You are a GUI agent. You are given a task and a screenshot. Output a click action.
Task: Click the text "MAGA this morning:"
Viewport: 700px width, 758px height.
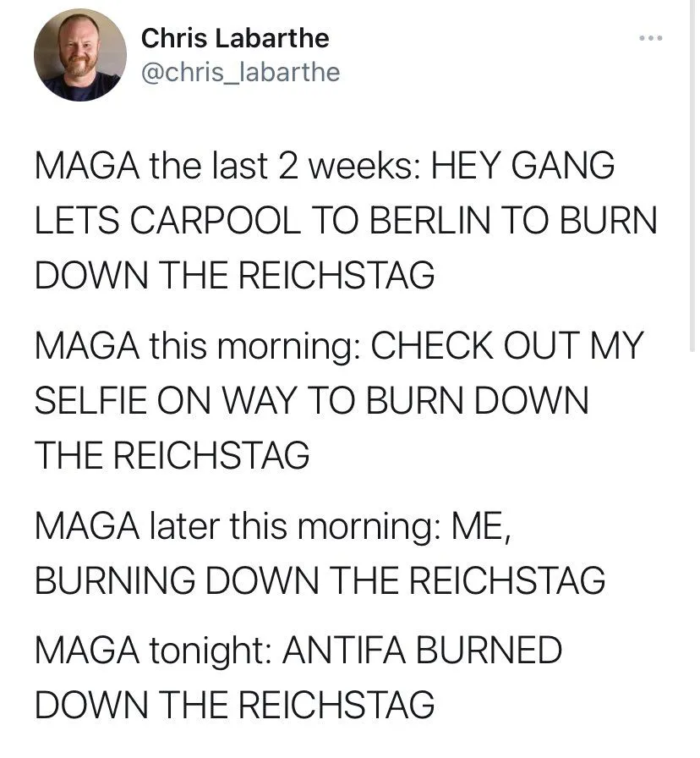197,346
